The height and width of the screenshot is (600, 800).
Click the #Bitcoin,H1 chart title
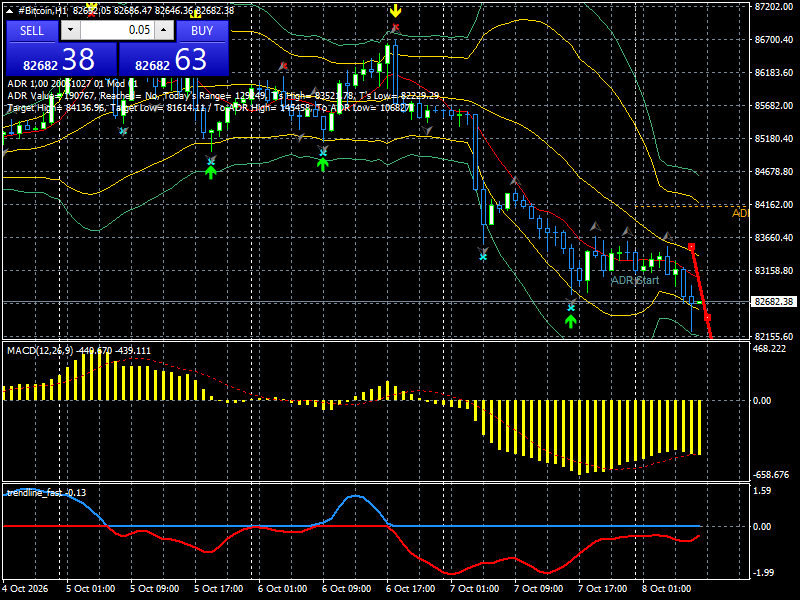43,10
